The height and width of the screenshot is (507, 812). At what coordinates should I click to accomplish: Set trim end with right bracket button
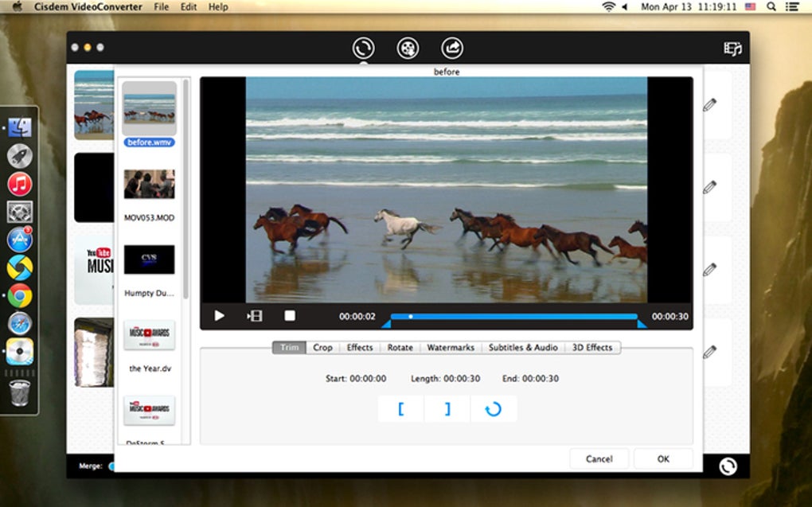click(x=447, y=409)
